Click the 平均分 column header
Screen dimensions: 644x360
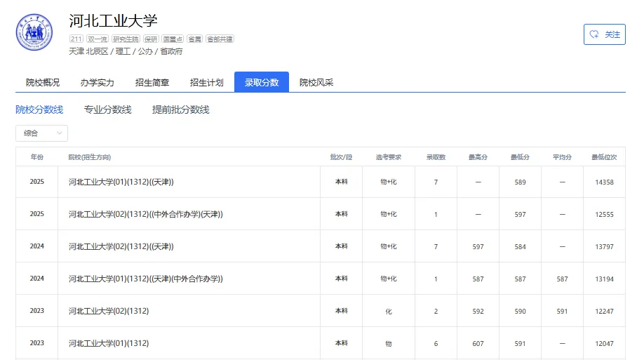[x=562, y=157]
